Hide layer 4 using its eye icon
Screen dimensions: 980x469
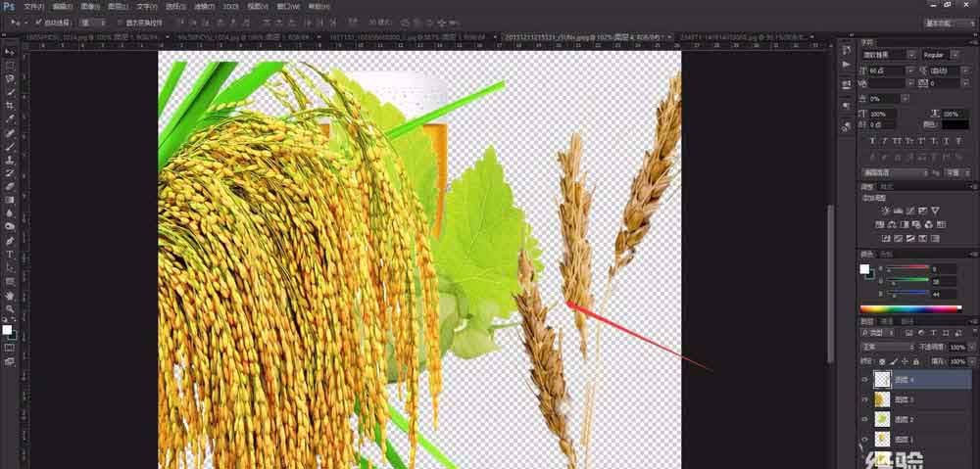tap(865, 380)
